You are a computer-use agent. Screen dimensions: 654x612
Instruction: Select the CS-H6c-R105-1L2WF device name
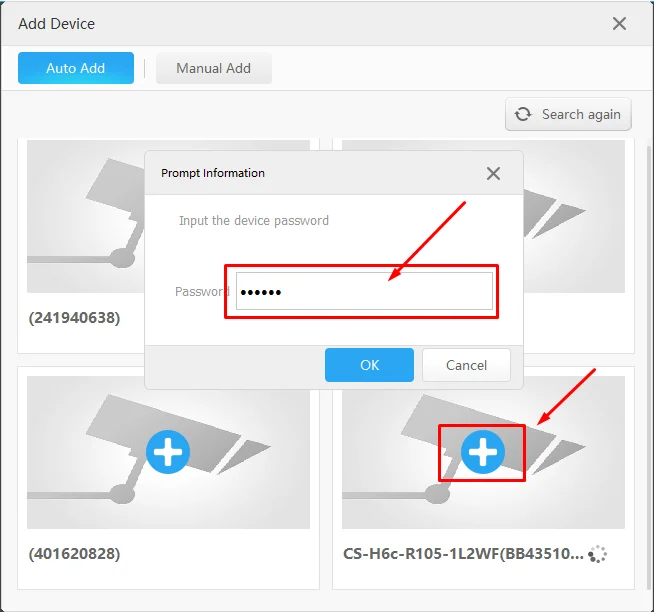tap(463, 554)
